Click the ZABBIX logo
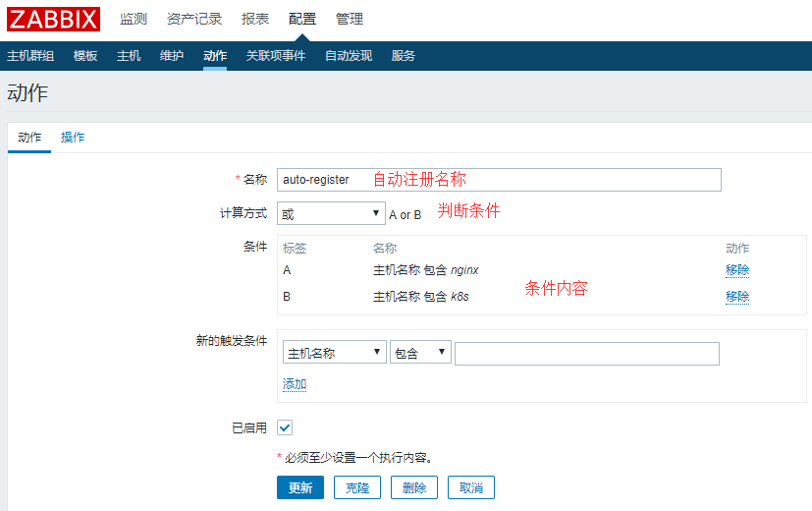812x511 pixels. point(53,19)
